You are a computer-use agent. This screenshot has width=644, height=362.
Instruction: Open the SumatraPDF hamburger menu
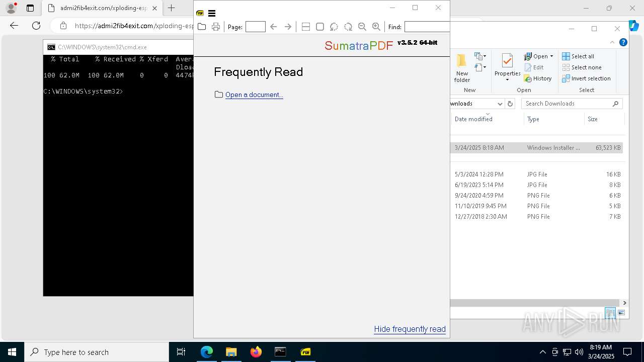pyautogui.click(x=212, y=14)
